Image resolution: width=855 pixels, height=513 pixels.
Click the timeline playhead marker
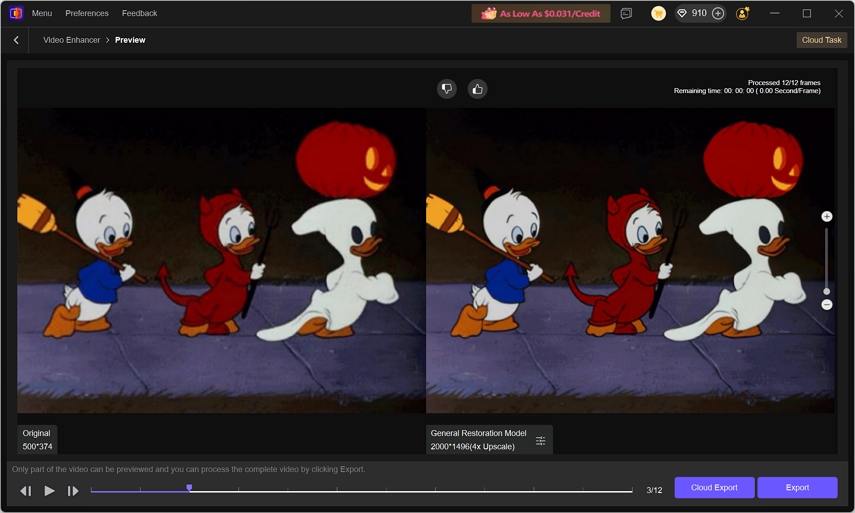coord(189,487)
